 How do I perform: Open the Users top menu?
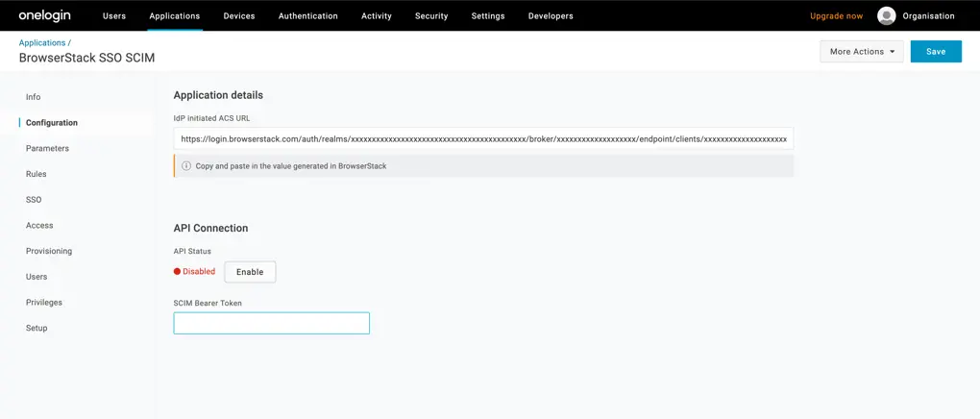pyautogui.click(x=114, y=16)
